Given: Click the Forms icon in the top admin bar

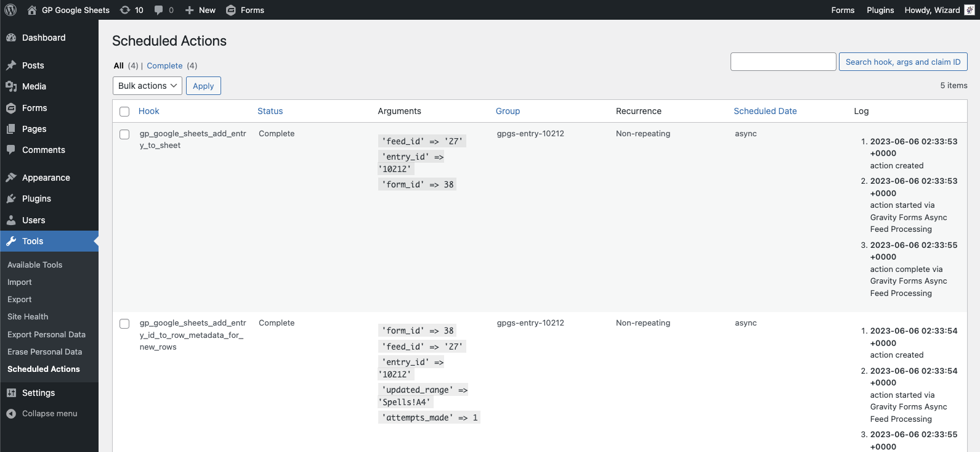Looking at the screenshot, I should [x=231, y=10].
